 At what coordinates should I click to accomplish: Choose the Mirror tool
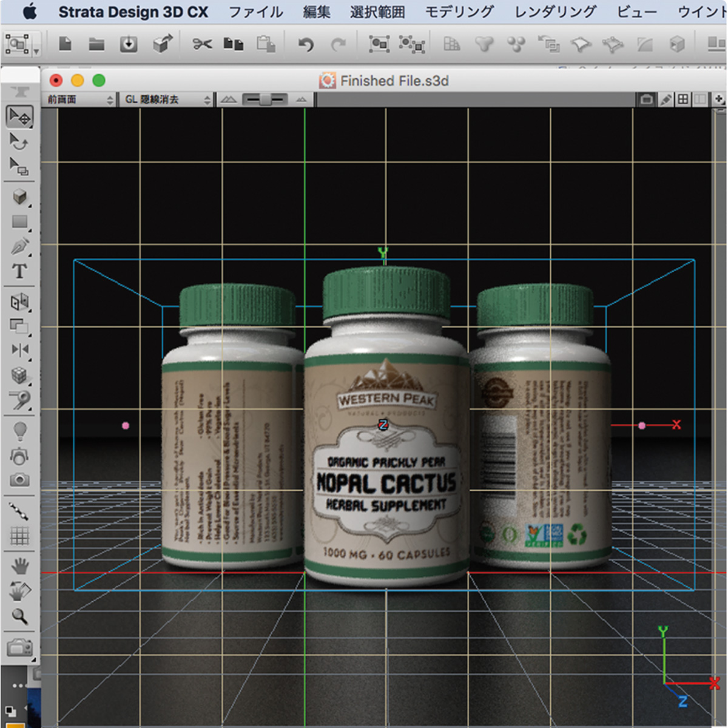tap(19, 349)
